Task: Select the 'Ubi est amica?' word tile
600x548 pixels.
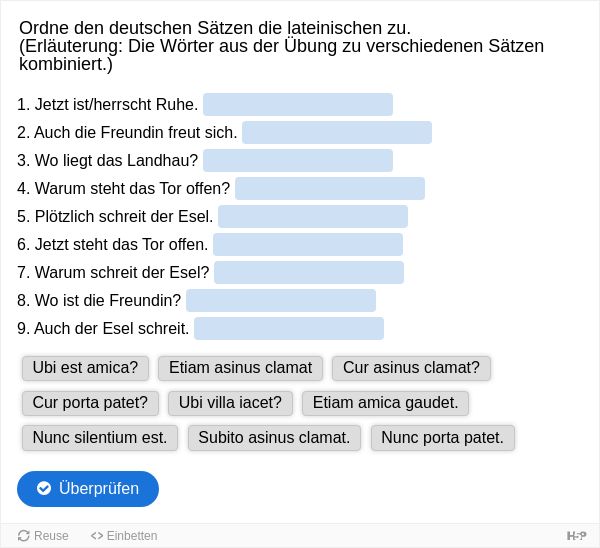Action: [85, 368]
